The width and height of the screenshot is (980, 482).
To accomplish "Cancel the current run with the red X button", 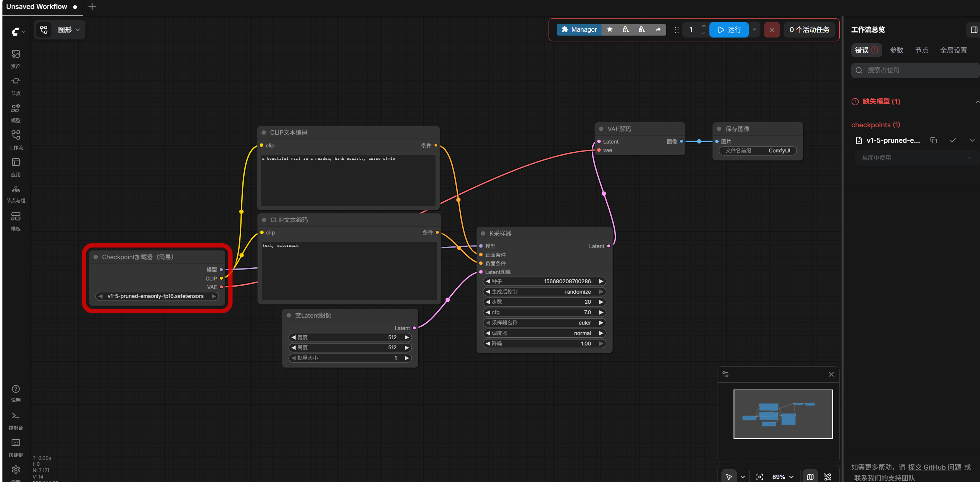I will (772, 30).
